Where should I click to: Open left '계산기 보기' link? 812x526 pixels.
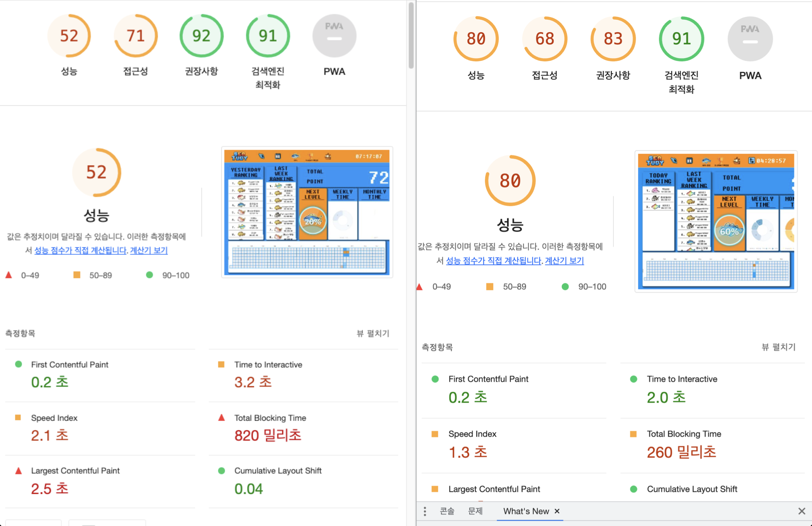pos(148,250)
